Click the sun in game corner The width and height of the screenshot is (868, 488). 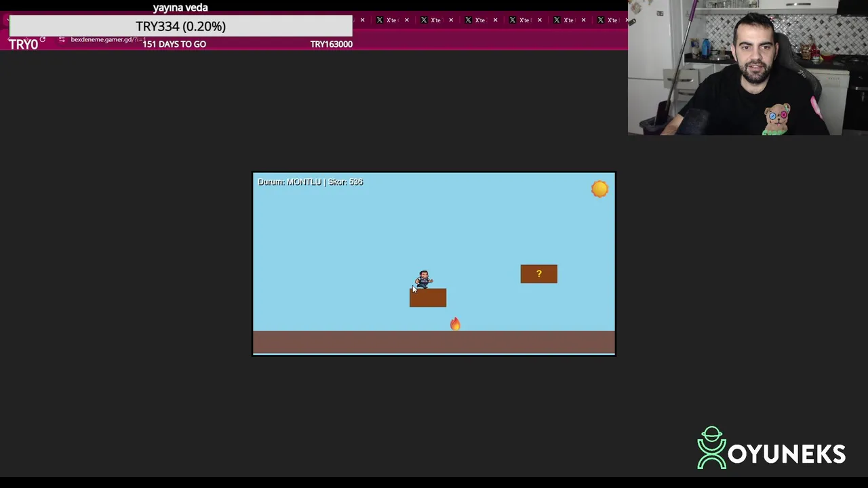click(599, 188)
